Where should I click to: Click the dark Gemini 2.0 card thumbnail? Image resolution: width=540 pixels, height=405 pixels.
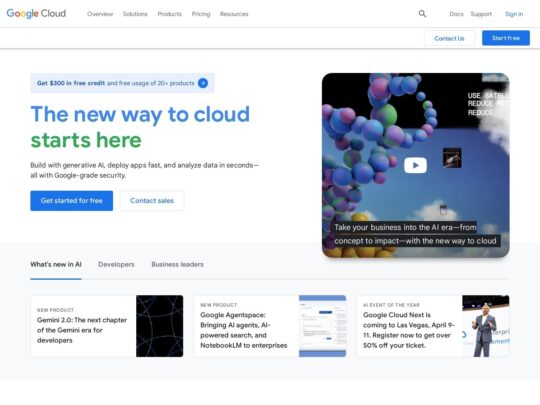click(159, 326)
